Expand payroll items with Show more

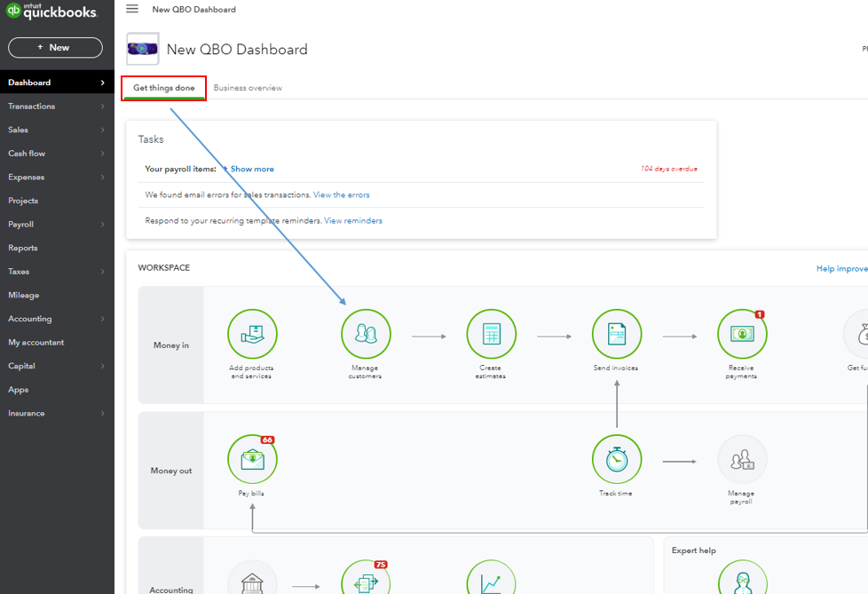[x=251, y=169]
